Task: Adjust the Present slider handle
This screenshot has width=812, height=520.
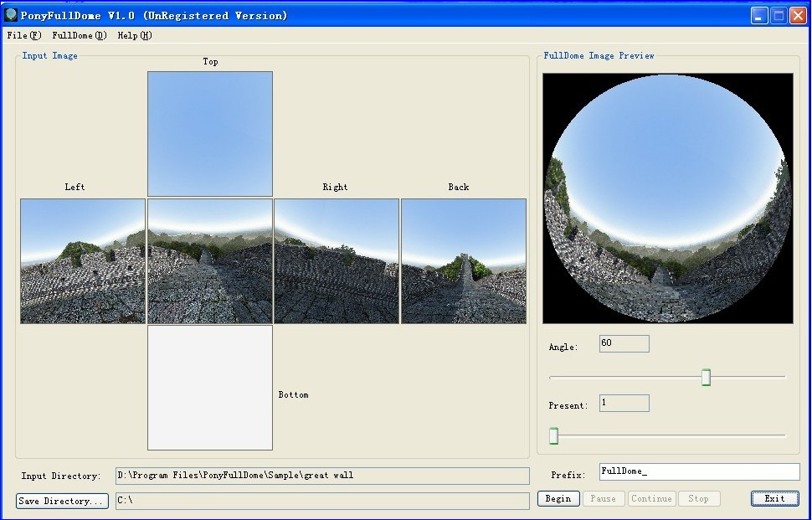Action: tap(553, 435)
